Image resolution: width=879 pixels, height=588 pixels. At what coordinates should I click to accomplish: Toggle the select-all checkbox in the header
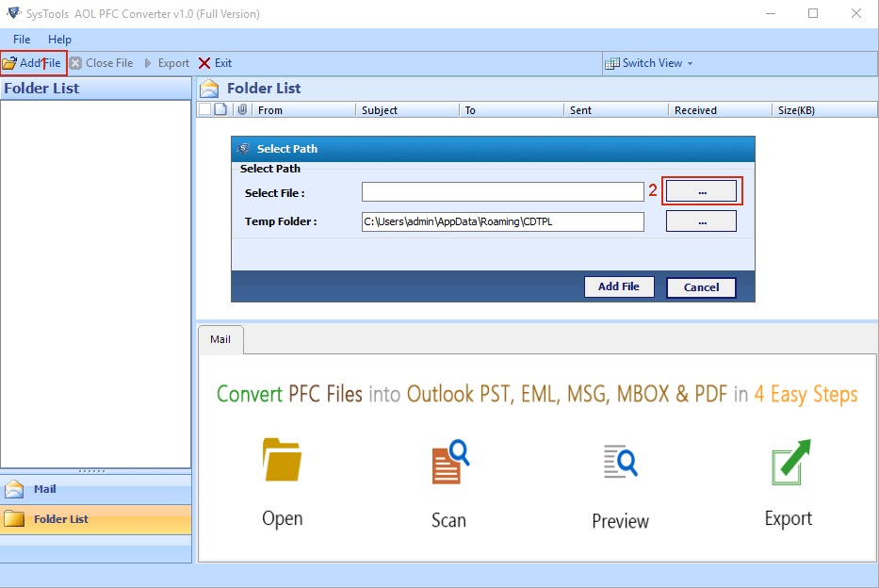tap(205, 109)
